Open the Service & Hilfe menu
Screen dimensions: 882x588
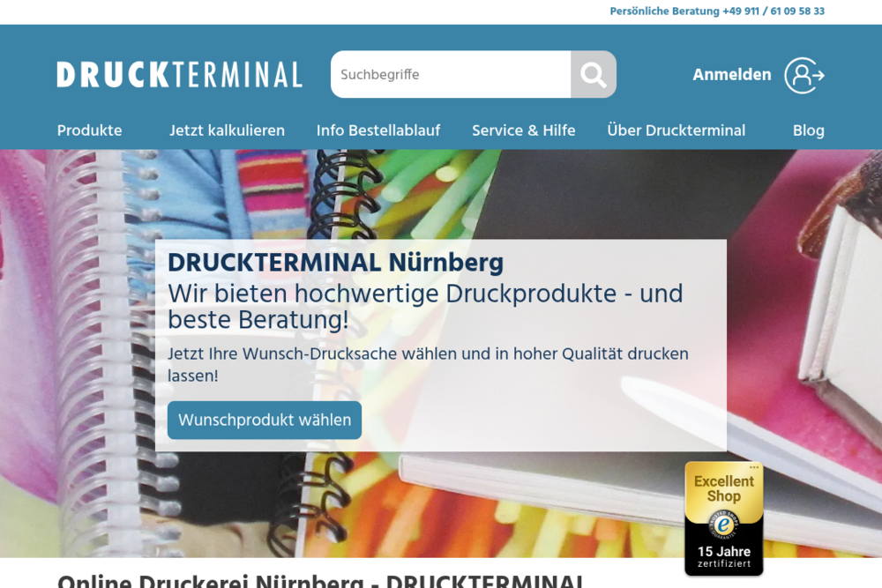click(524, 130)
